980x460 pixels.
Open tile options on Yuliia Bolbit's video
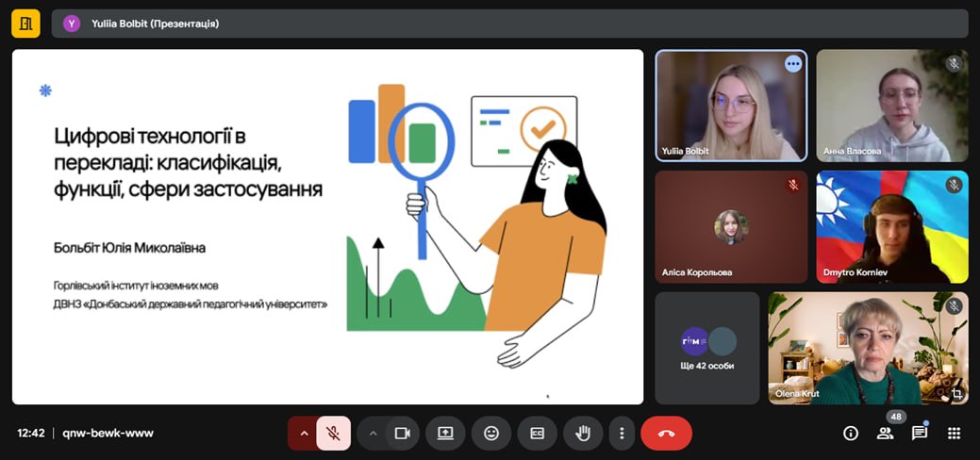pos(793,64)
